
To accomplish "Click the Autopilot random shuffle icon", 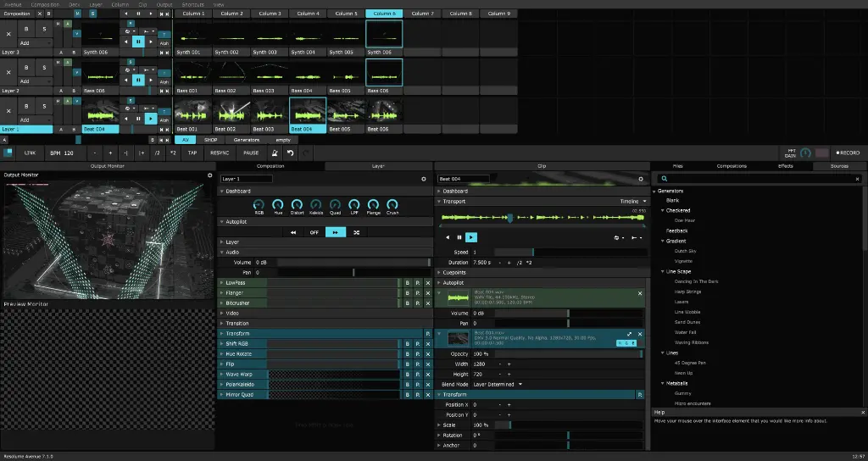I will [x=356, y=231].
